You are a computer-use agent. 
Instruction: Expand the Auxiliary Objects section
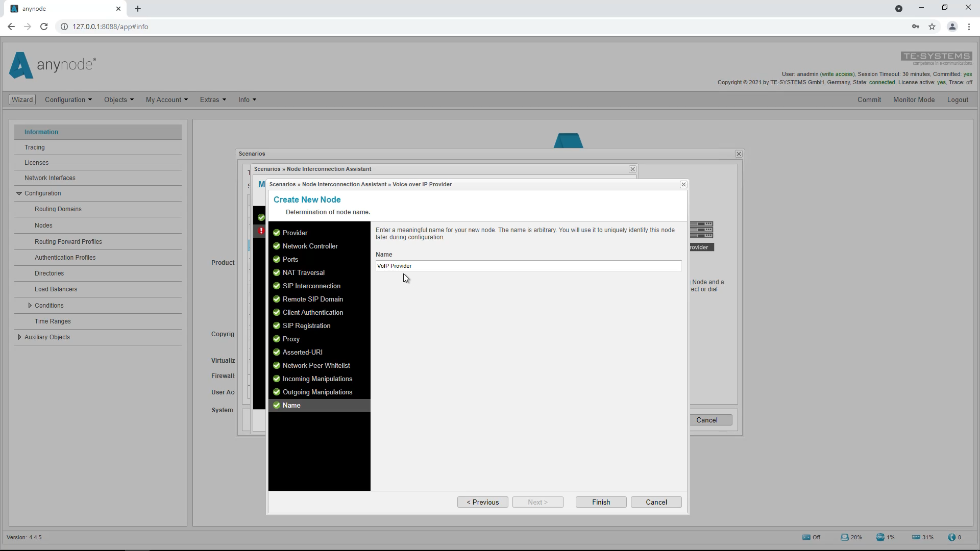click(x=19, y=337)
